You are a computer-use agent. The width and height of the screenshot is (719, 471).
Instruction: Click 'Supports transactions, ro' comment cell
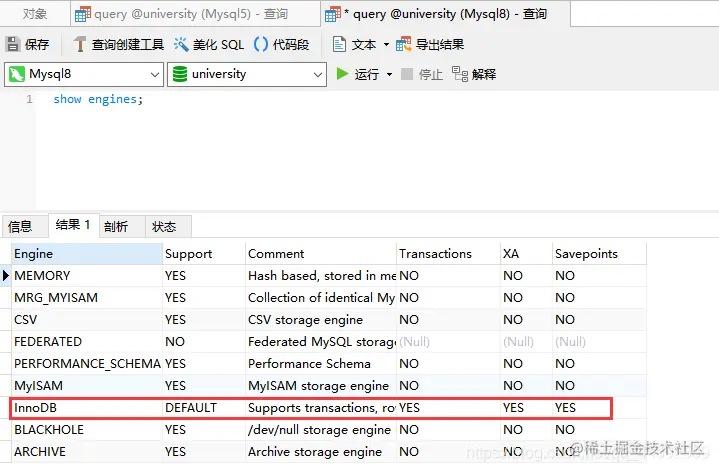[x=321, y=408]
